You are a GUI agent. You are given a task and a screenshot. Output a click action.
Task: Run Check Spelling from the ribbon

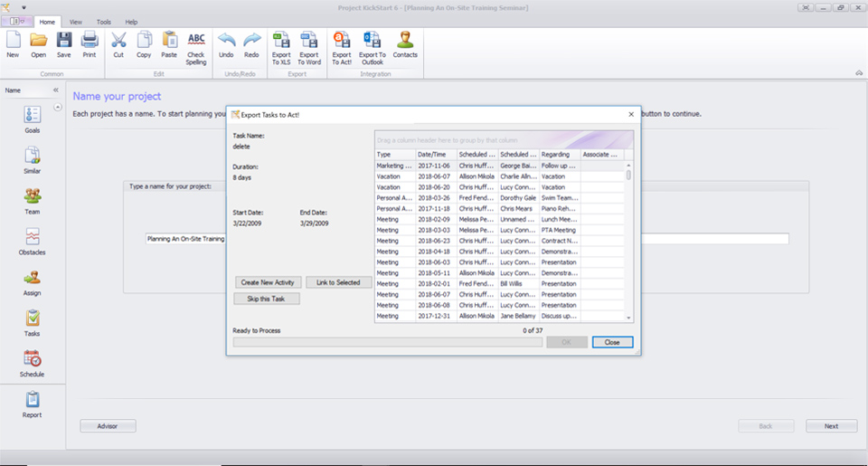196,49
